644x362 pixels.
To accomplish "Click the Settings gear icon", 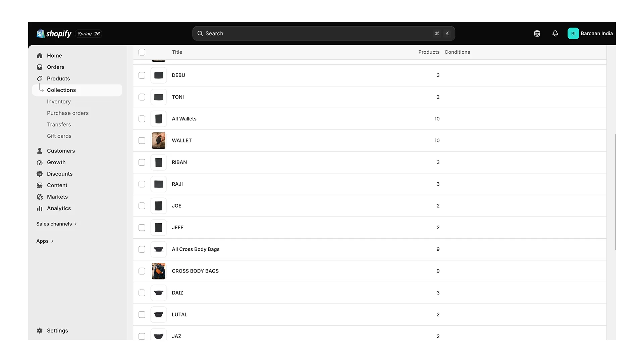I will tap(40, 330).
